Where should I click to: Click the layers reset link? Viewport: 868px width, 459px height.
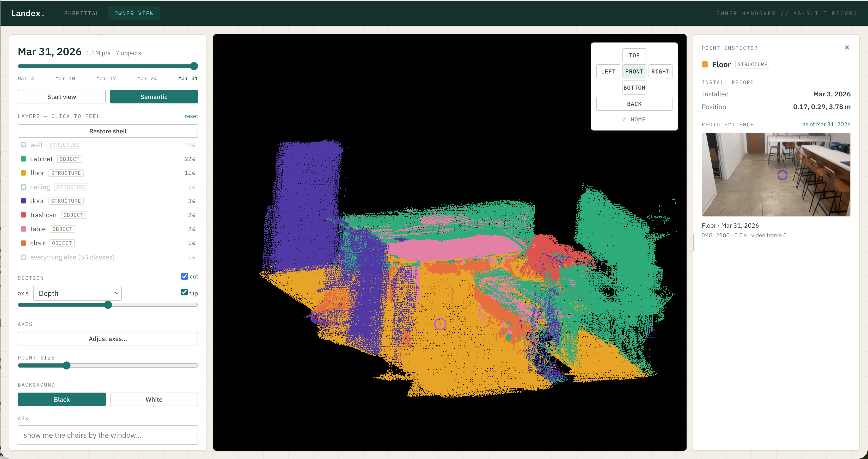191,116
